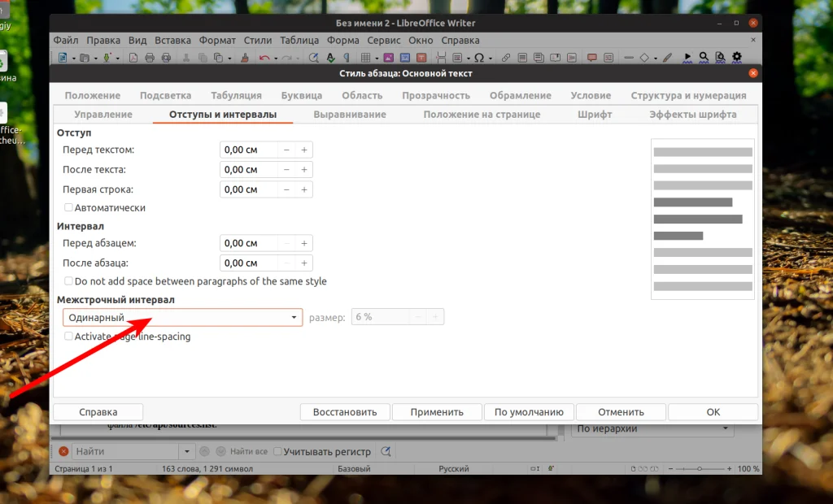The height and width of the screenshot is (504, 833).
Task: Open dropdown arrow next to shapes icon
Action: tap(656, 58)
